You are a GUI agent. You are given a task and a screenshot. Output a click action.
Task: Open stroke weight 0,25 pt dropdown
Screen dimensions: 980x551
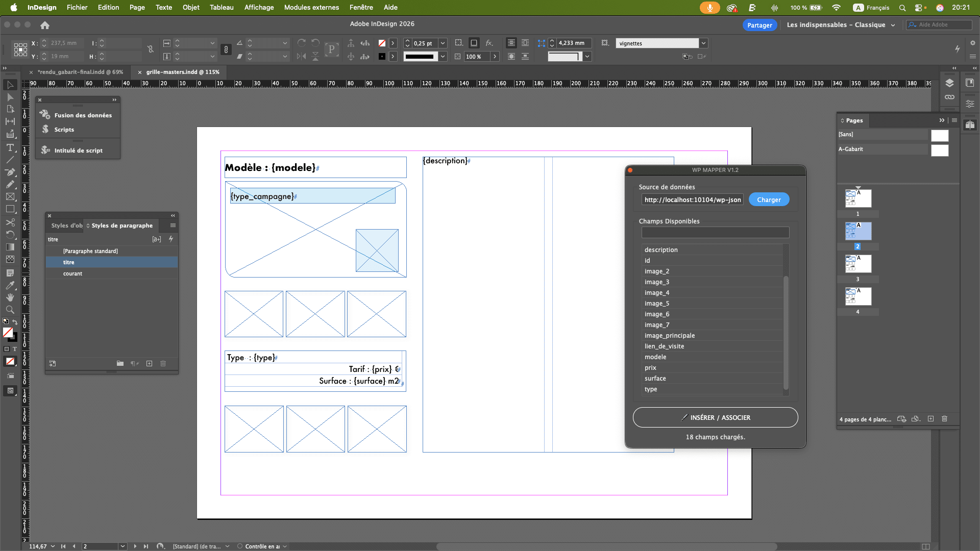click(443, 43)
